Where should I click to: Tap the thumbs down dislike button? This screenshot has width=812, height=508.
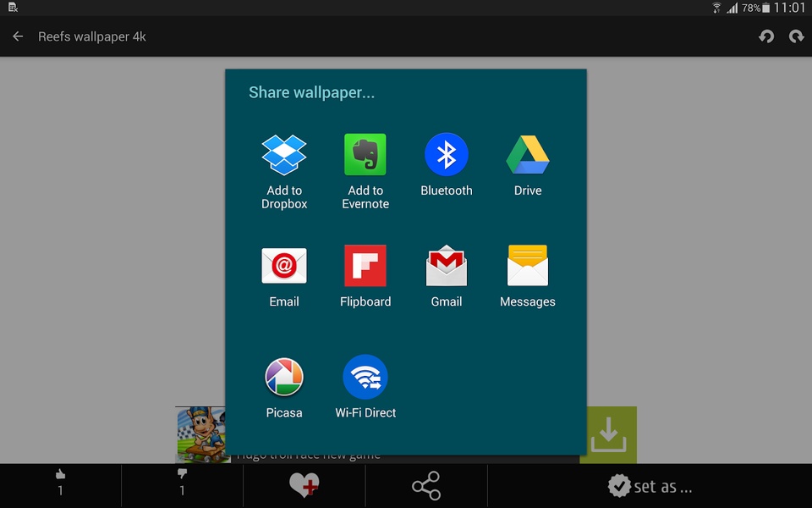click(x=182, y=483)
